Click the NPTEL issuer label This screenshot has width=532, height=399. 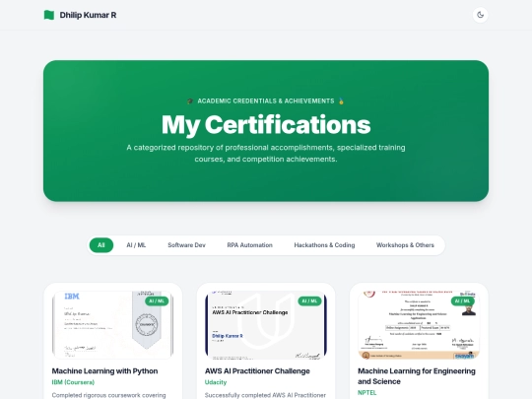(x=367, y=392)
